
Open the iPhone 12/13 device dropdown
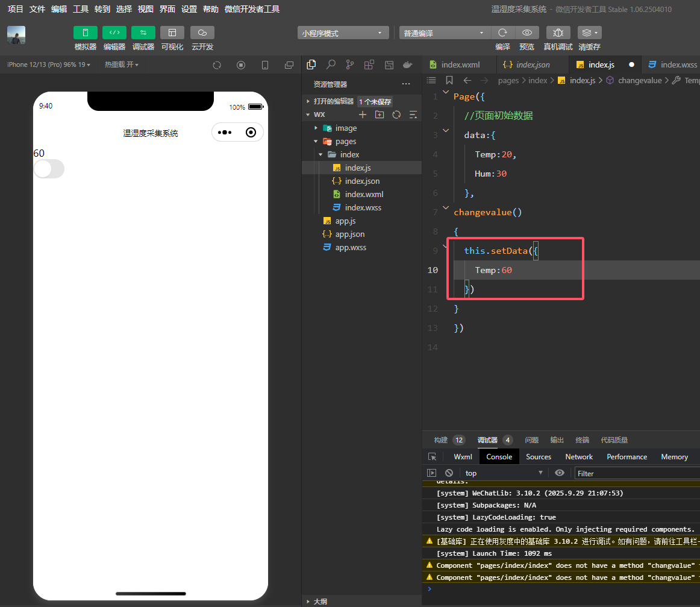click(48, 64)
